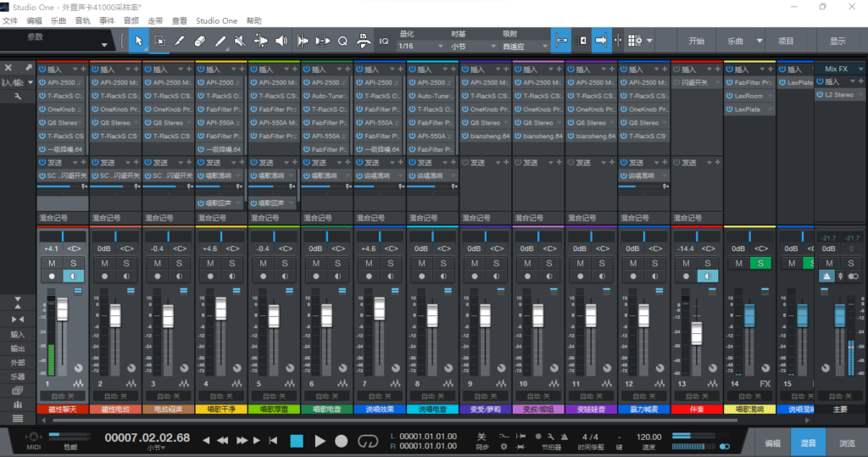
Task: Select the Arrow tool in toolbar
Action: tap(138, 40)
